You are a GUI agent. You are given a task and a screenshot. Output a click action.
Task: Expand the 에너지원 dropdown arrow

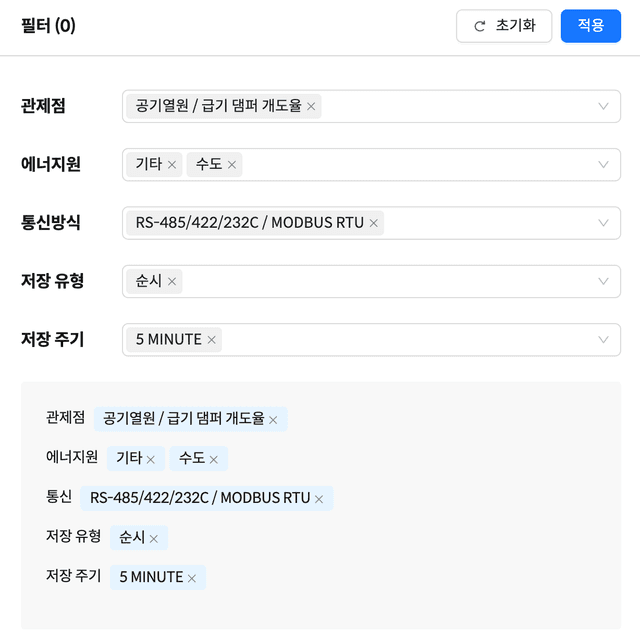(603, 165)
